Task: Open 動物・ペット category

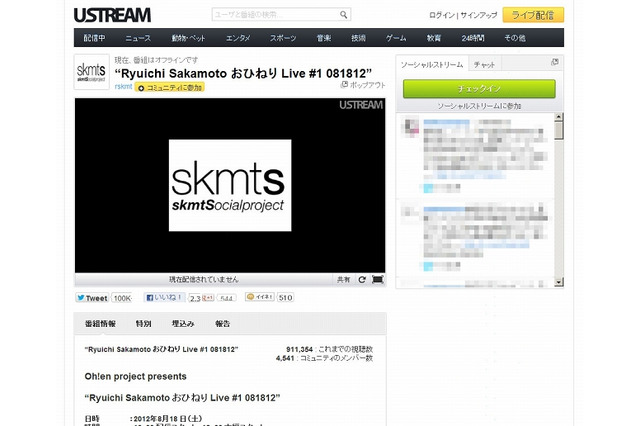Action: pos(188,38)
